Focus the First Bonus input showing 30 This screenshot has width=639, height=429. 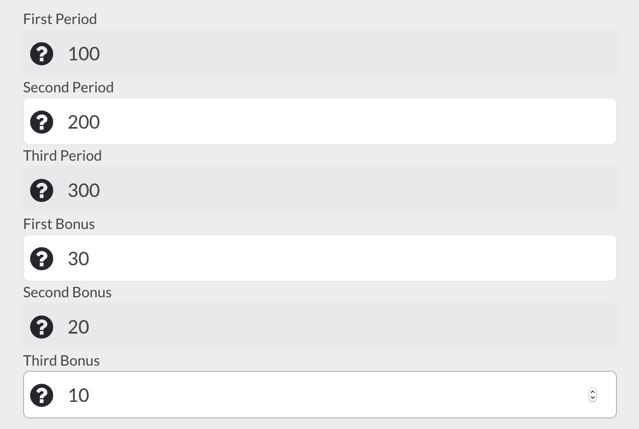point(320,258)
